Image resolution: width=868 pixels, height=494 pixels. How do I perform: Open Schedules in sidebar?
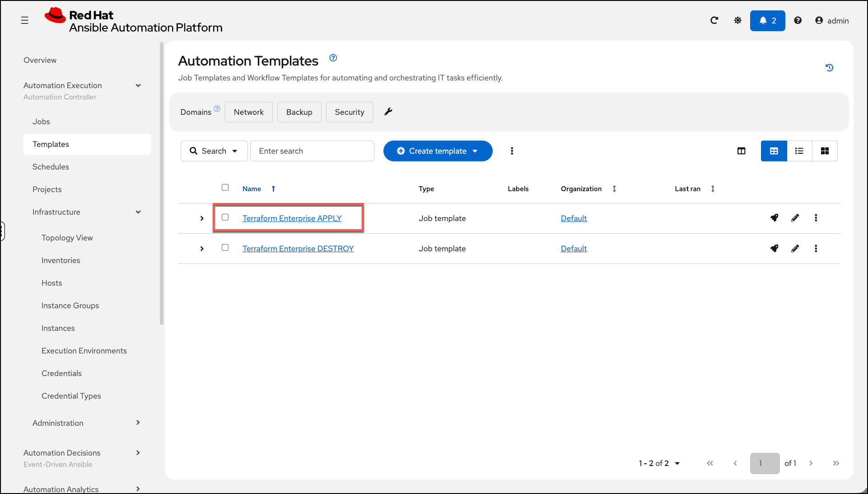tap(51, 167)
